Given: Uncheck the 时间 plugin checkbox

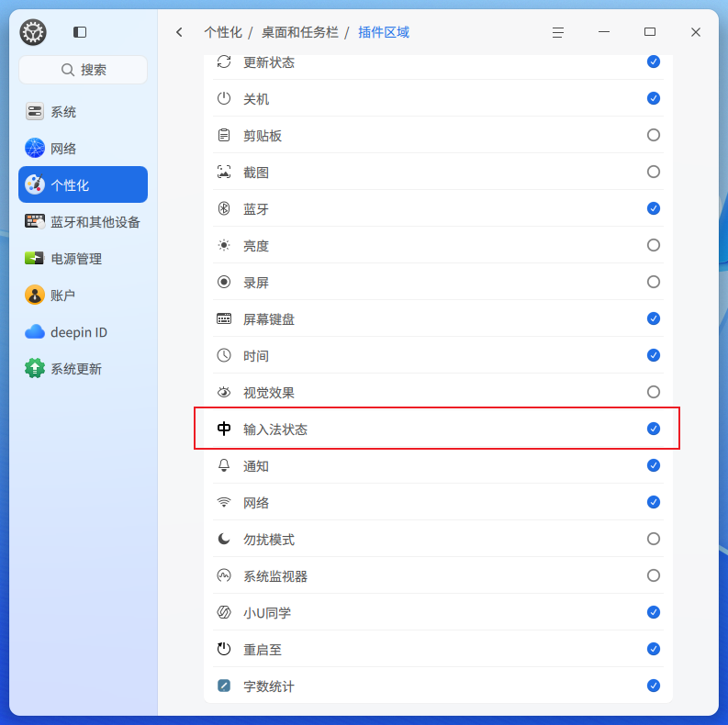Looking at the screenshot, I should click(654, 355).
